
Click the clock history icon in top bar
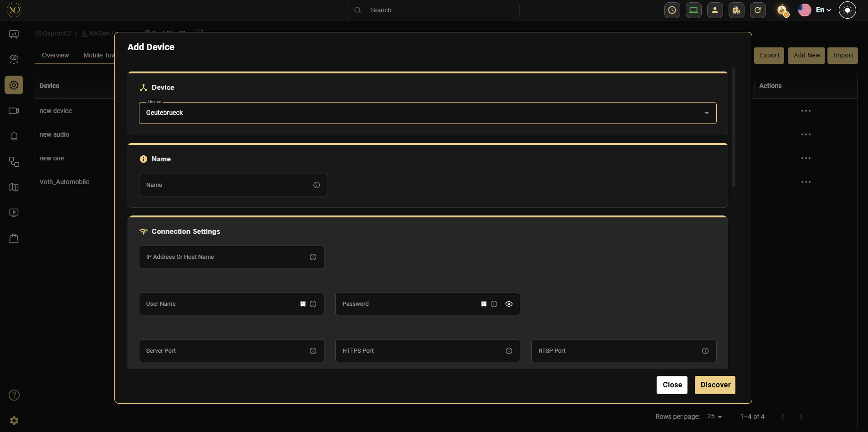click(x=672, y=10)
